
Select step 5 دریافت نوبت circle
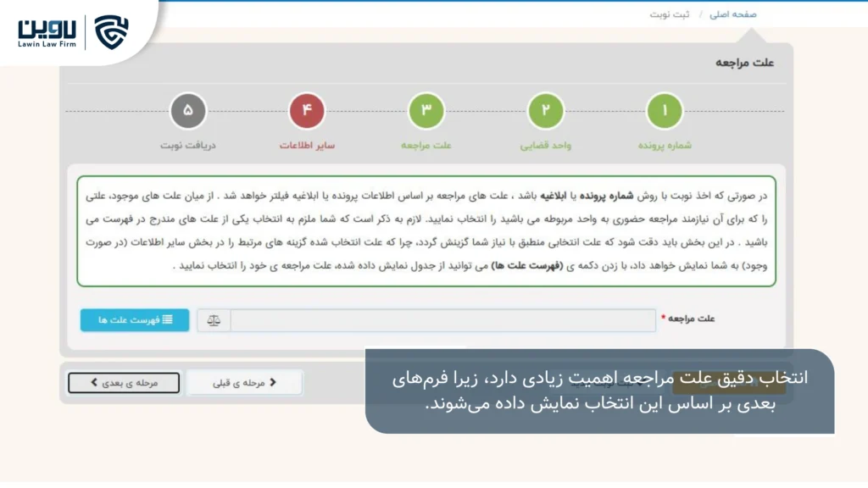188,111
